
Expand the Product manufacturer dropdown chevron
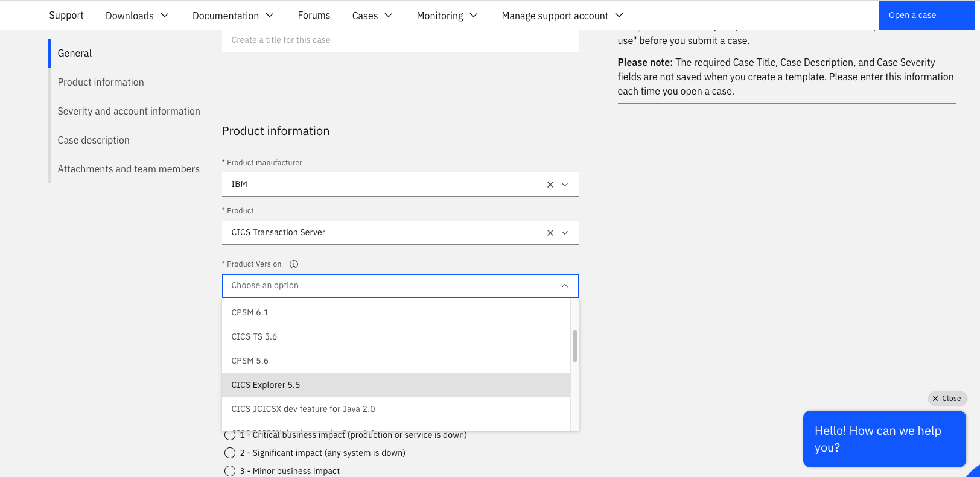565,185
